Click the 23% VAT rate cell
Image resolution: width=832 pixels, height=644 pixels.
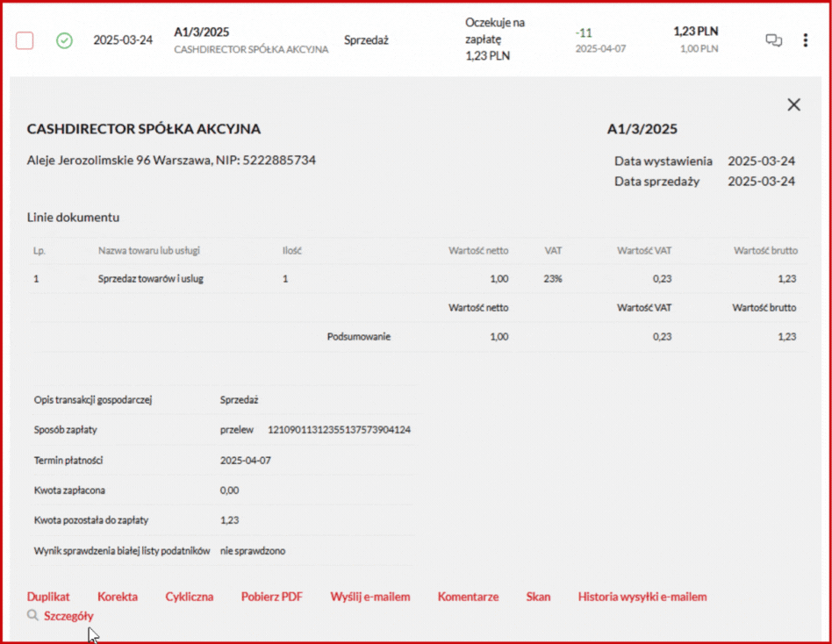553,278
